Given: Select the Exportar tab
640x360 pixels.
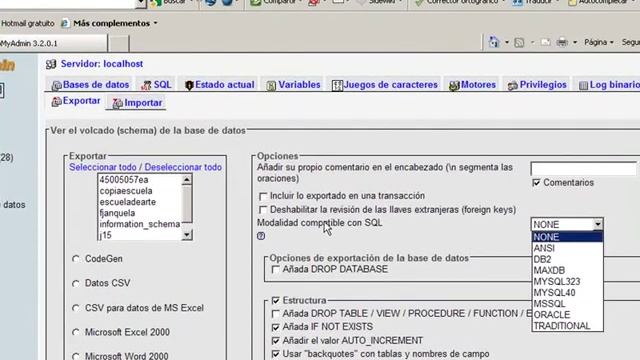Looking at the screenshot, I should (x=76, y=101).
